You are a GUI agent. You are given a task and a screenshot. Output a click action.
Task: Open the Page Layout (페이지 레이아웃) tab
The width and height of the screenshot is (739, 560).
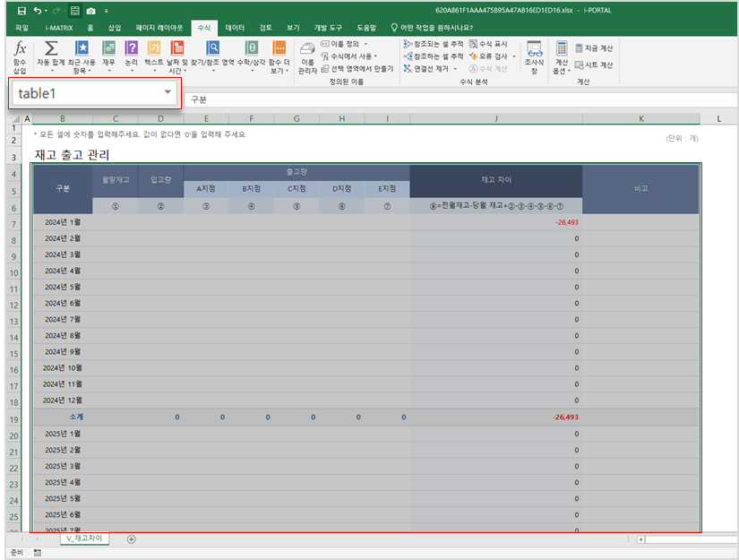tap(159, 28)
